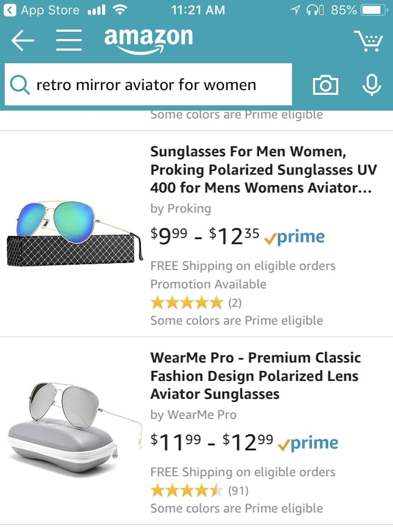The height and width of the screenshot is (532, 393).
Task: Tap the back arrow icon
Action: click(x=22, y=41)
